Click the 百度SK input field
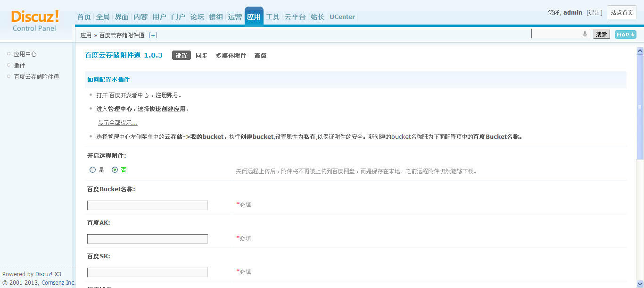This screenshot has width=644, height=288. 148,272
